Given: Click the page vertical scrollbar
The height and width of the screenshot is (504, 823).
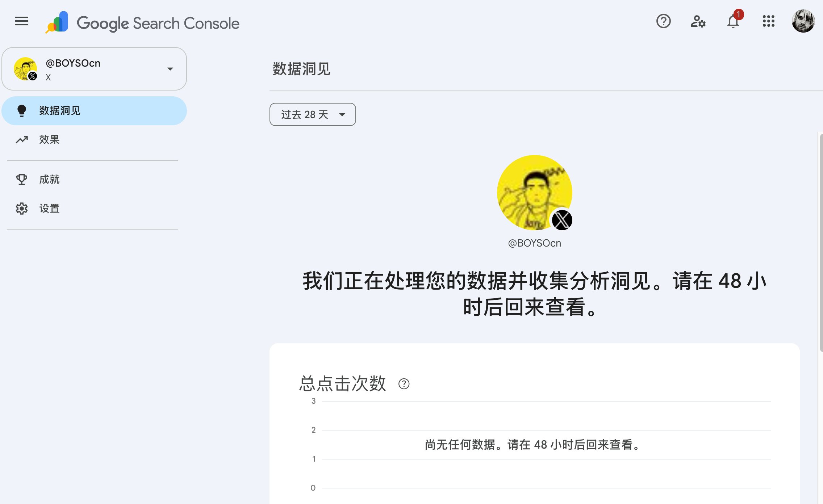Looking at the screenshot, I should 821,243.
